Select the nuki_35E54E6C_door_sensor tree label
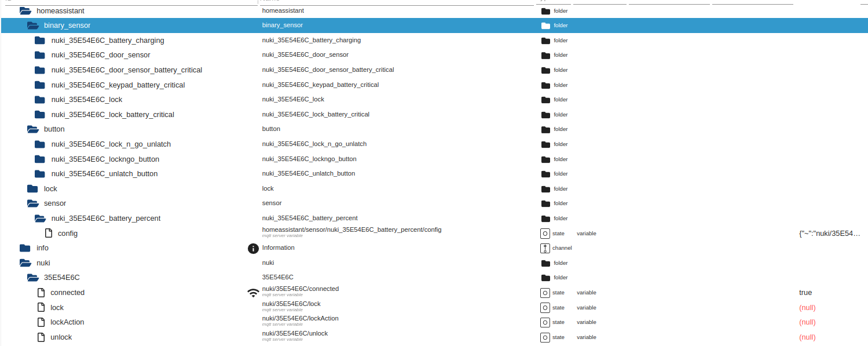Image resolution: width=868 pixels, height=346 pixels. [101, 55]
